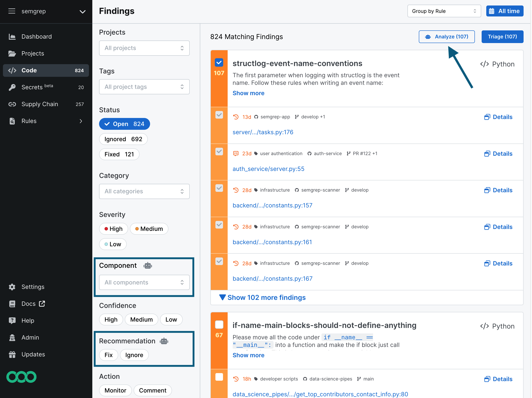Click the Analyze (107) button

tap(447, 37)
